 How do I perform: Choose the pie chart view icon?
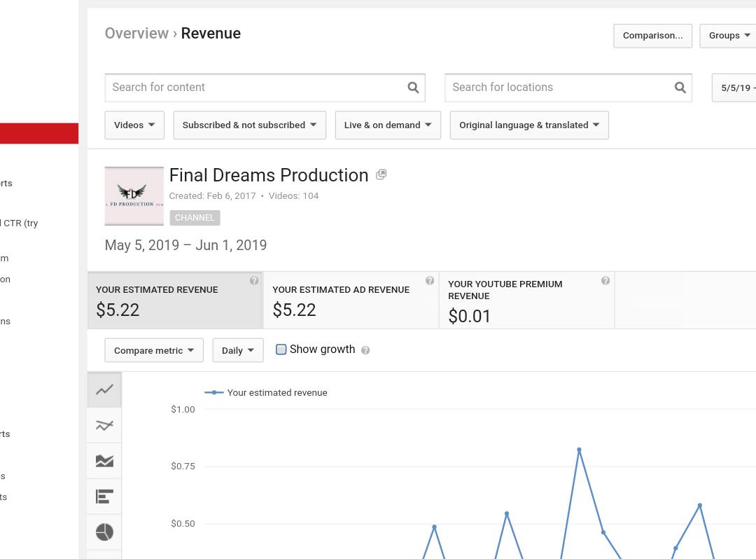pos(104,532)
